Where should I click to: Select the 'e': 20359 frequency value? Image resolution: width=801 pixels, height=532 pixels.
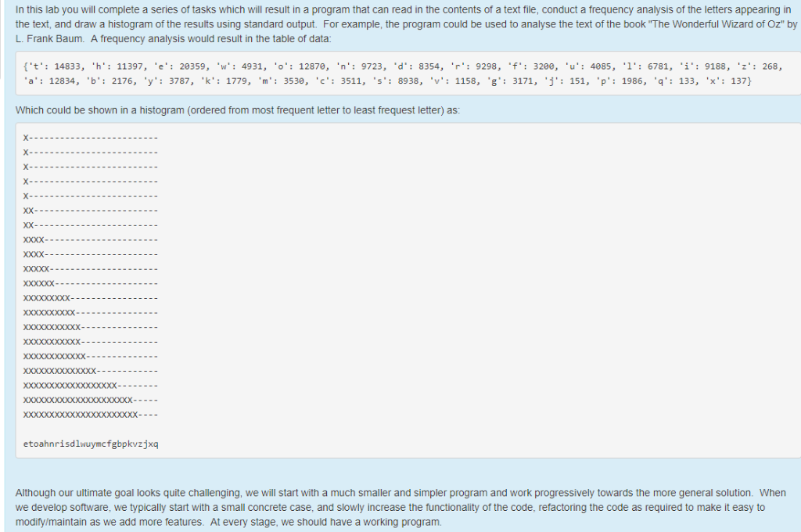[x=179, y=66]
